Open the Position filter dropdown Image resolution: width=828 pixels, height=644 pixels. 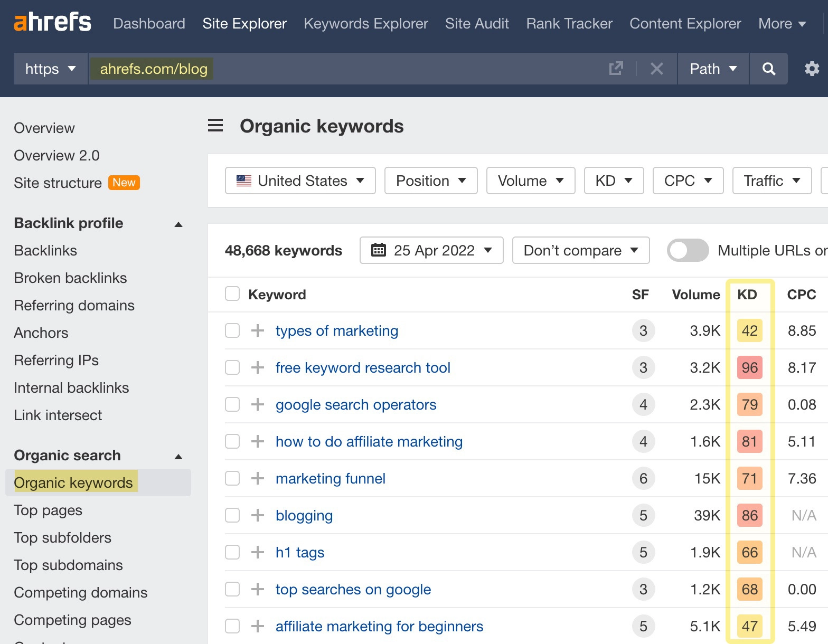pyautogui.click(x=431, y=181)
